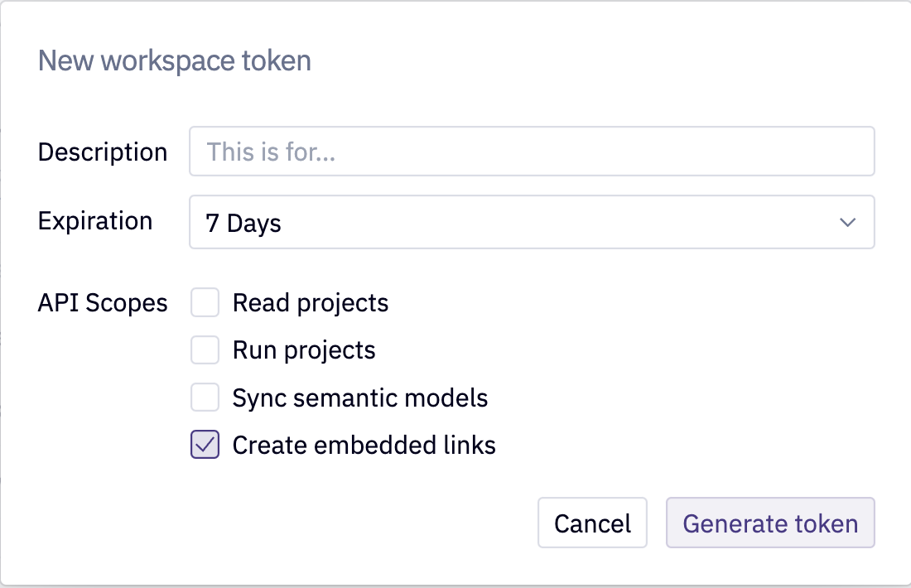Focus the "This is for..." placeholder text
Viewport: 911px width, 588px height.
271,152
